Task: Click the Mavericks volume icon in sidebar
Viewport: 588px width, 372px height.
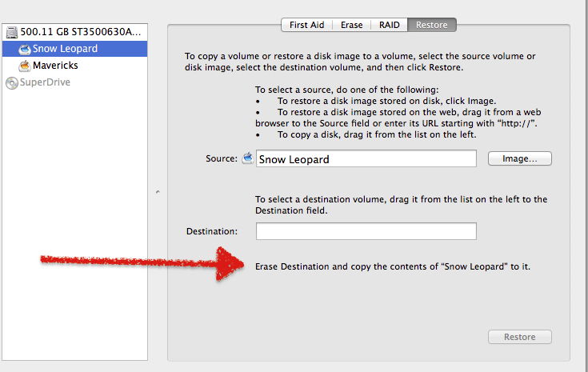Action: tap(25, 66)
